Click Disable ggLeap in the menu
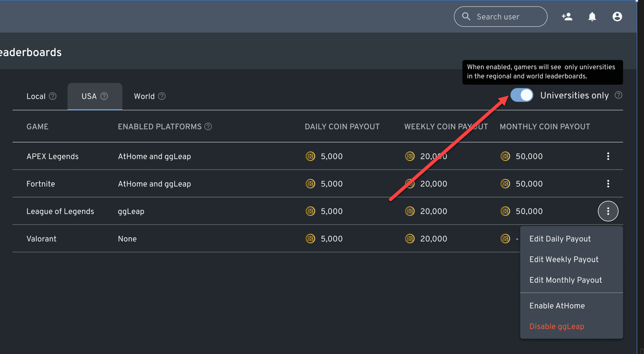644x354 pixels. pyautogui.click(x=557, y=326)
